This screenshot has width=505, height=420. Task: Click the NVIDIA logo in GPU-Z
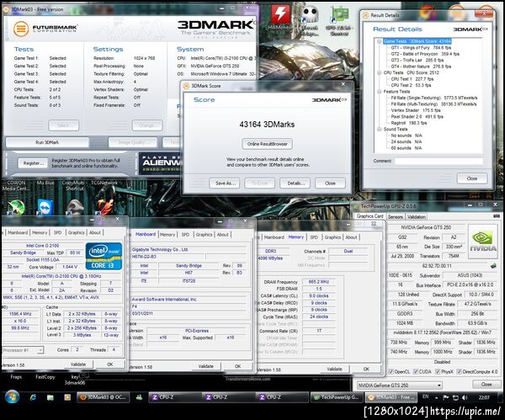(x=483, y=242)
